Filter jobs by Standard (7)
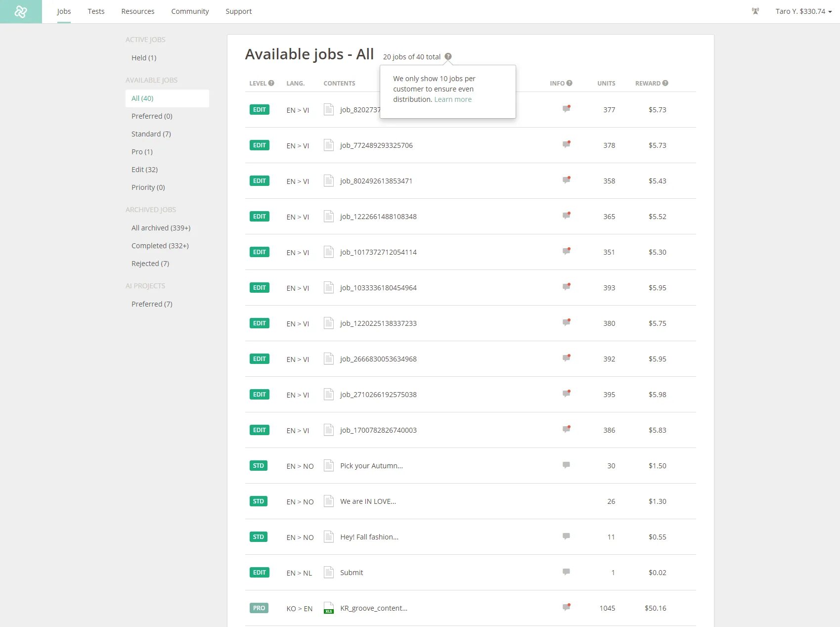Image resolution: width=840 pixels, height=627 pixels. point(151,134)
